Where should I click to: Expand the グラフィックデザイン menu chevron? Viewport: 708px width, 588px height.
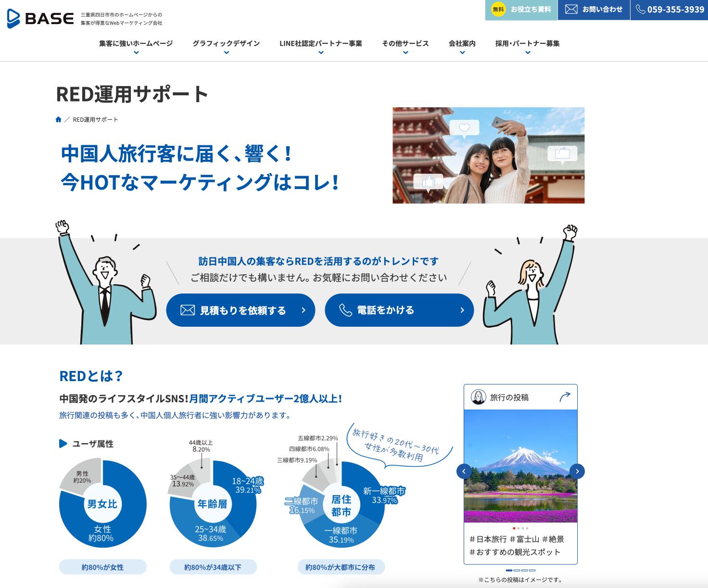(x=227, y=52)
